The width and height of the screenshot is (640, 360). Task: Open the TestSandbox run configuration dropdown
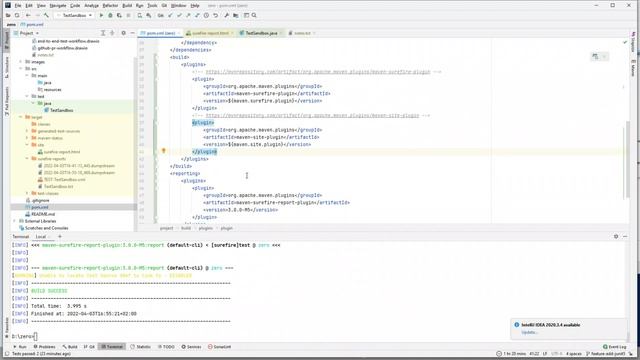click(x=74, y=15)
